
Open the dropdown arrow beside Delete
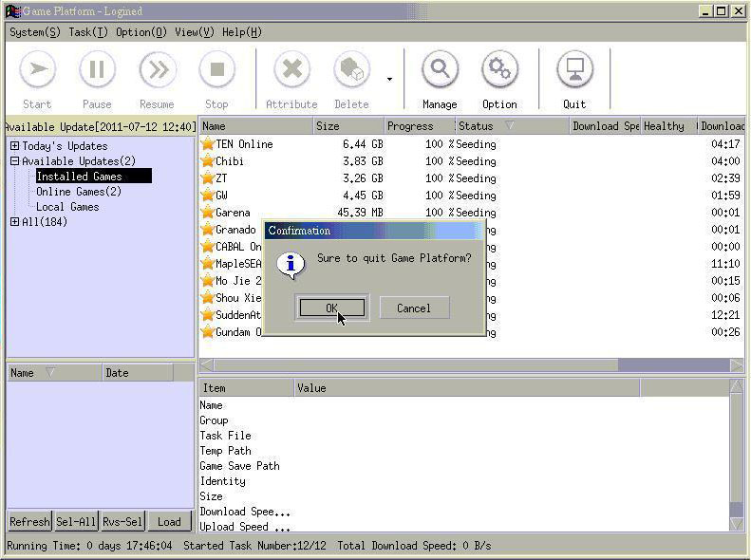[x=389, y=80]
